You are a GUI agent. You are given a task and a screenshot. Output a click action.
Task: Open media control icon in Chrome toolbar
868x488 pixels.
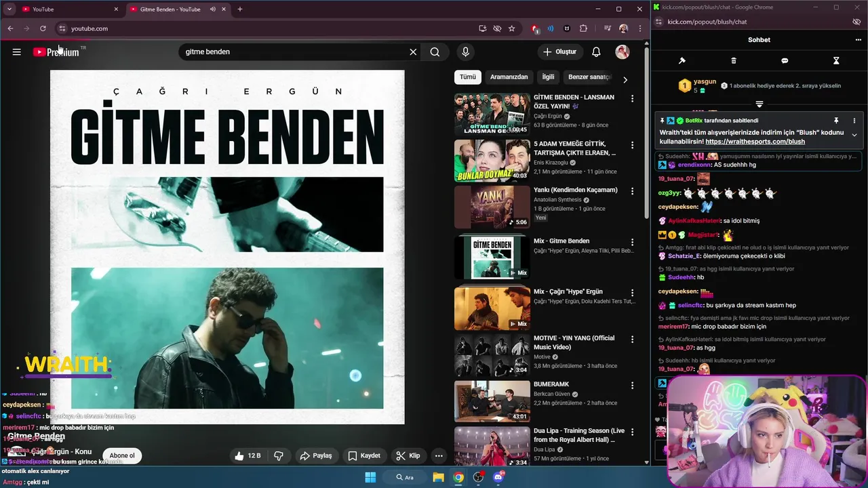pos(607,28)
